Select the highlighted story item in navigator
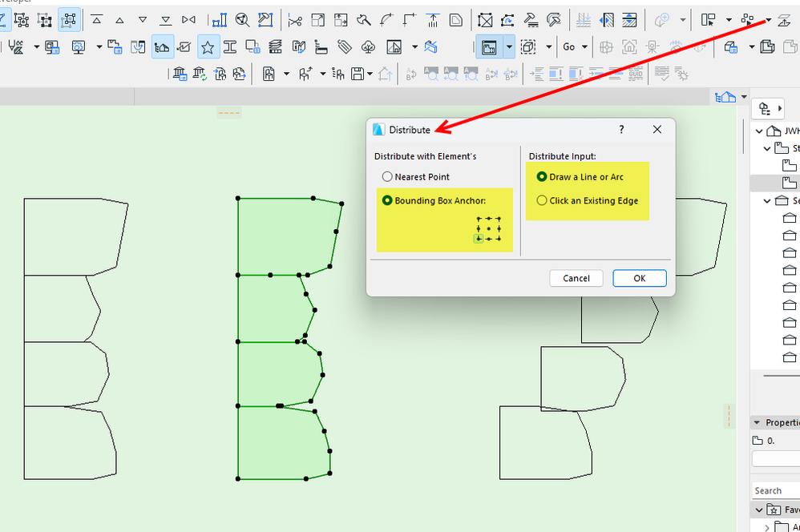This screenshot has height=532, width=800. pos(775,183)
